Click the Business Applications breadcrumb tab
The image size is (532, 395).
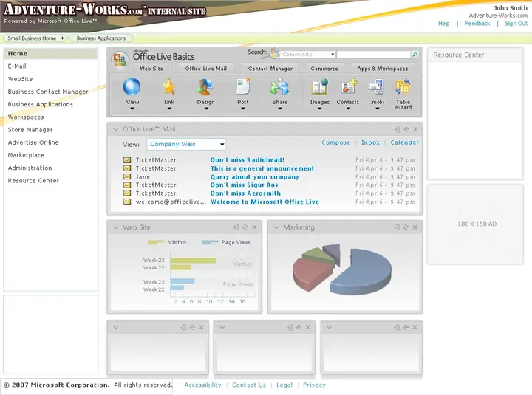pos(100,38)
